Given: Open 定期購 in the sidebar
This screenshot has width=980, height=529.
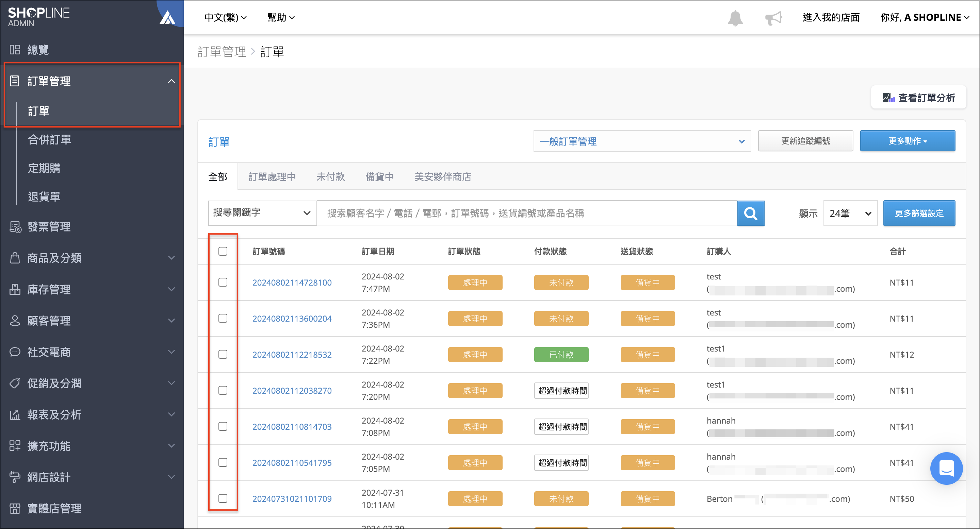Looking at the screenshot, I should tap(44, 168).
